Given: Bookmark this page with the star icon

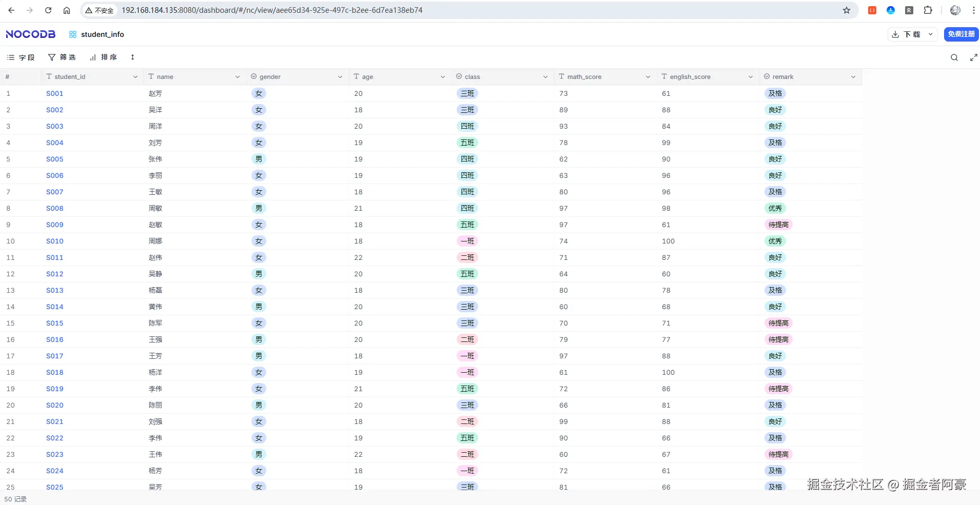Looking at the screenshot, I should pyautogui.click(x=847, y=10).
